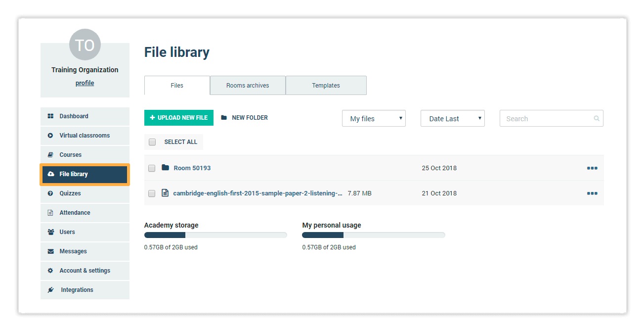Select File library in the sidebar
Image resolution: width=644 pixels, height=331 pixels.
click(x=85, y=174)
